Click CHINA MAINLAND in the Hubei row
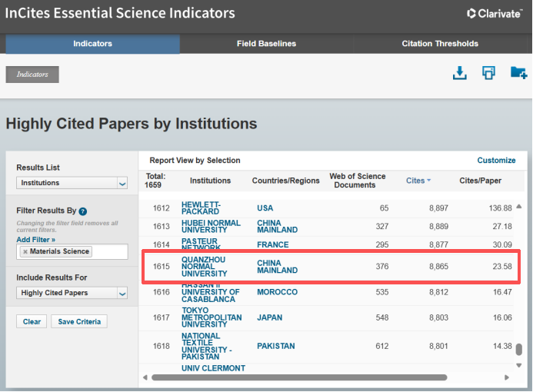 (x=277, y=227)
